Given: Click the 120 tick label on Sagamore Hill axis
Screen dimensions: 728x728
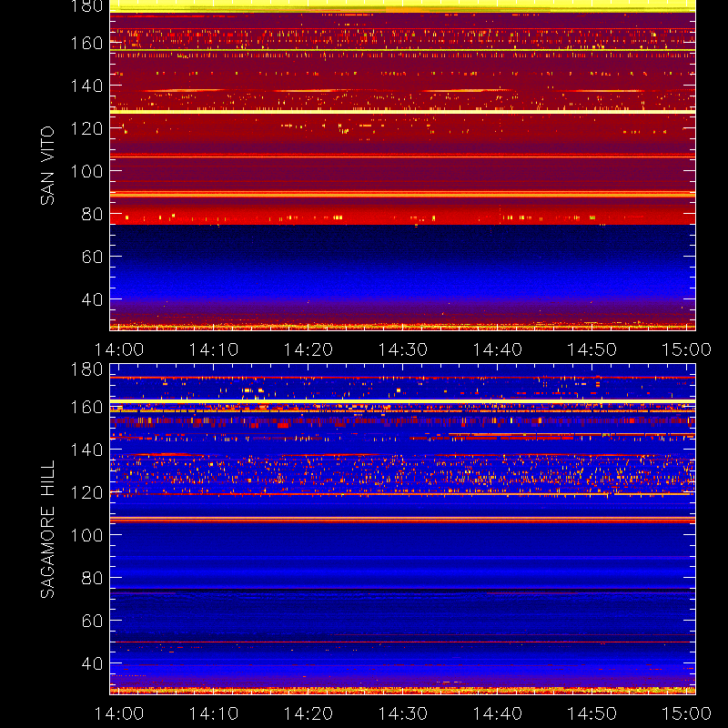Looking at the screenshot, I should [86, 492].
